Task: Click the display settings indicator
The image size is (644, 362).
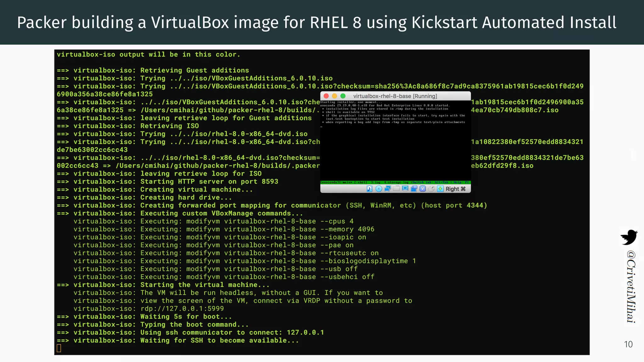Action: (x=405, y=188)
